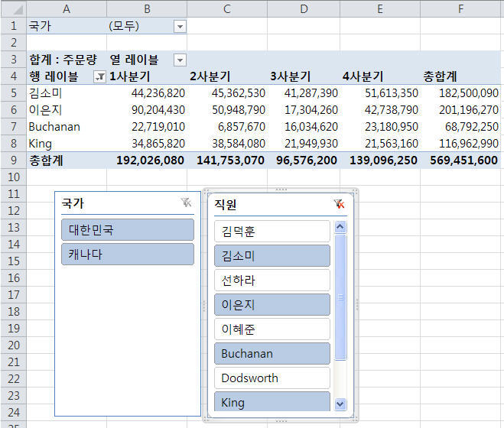
Task: Open the 열 레이블 dropdown arrow
Action: tap(180, 60)
